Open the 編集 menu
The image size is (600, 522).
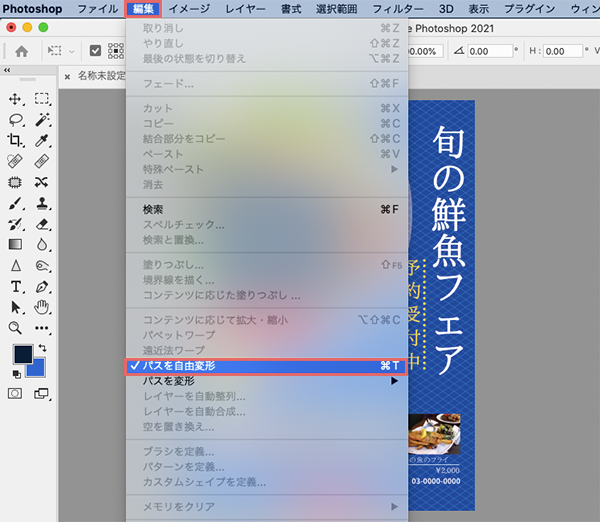[x=143, y=9]
